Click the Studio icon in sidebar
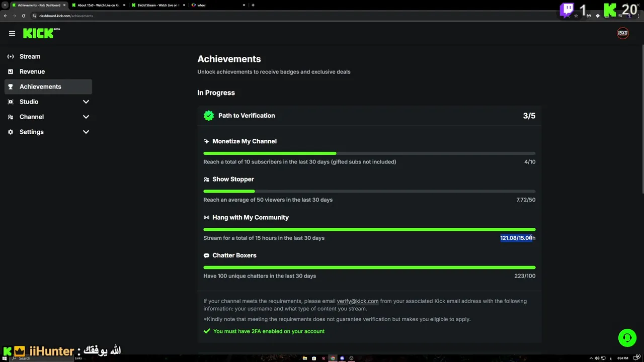This screenshot has width=644, height=362. 11,102
